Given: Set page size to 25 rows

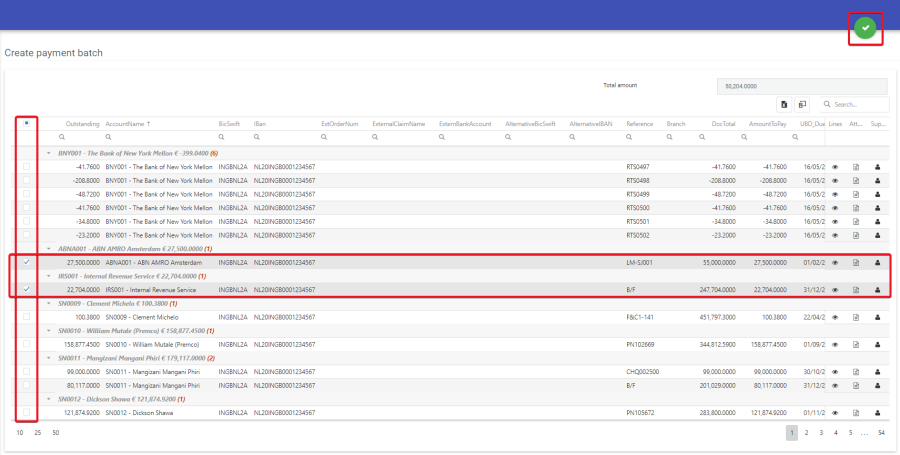Looking at the screenshot, I should (37, 432).
